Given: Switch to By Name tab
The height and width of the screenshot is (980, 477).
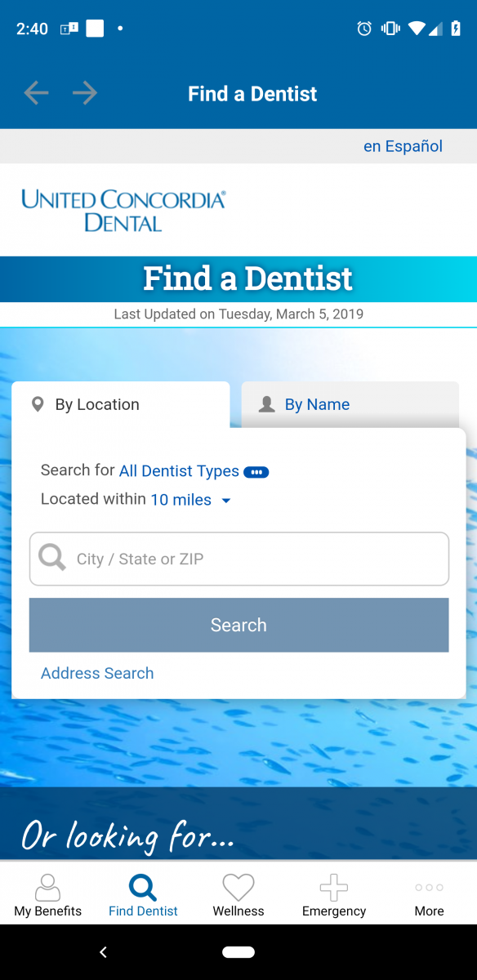Looking at the screenshot, I should 350,404.
